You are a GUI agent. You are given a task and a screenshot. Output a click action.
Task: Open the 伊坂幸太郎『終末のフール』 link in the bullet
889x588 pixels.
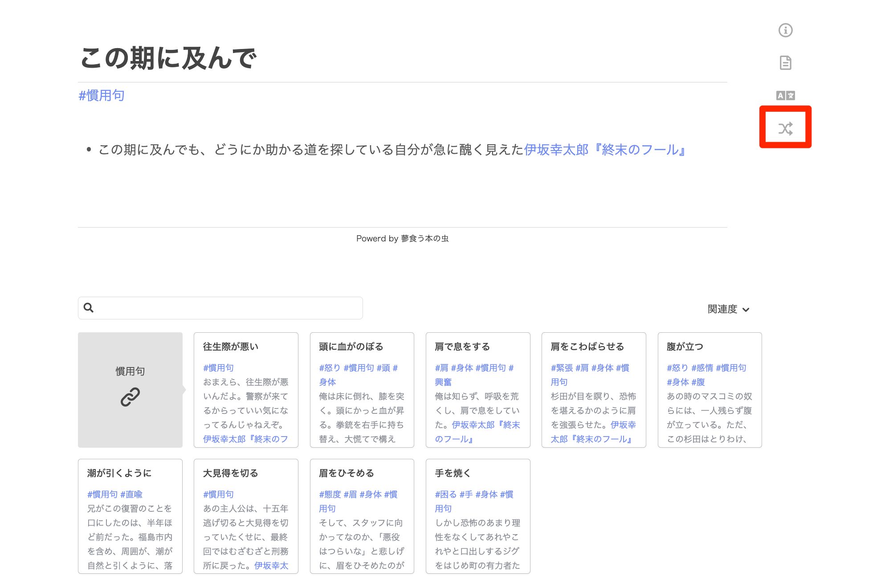[x=604, y=150]
